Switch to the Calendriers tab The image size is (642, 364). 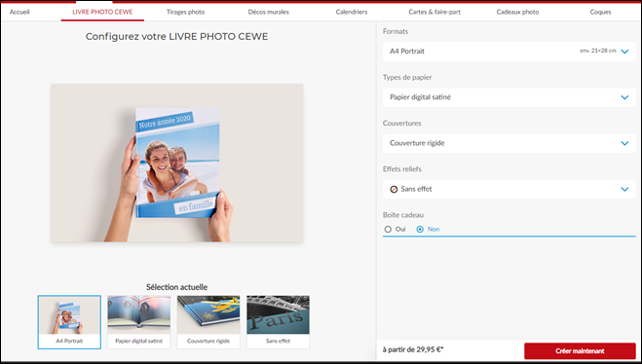point(352,12)
